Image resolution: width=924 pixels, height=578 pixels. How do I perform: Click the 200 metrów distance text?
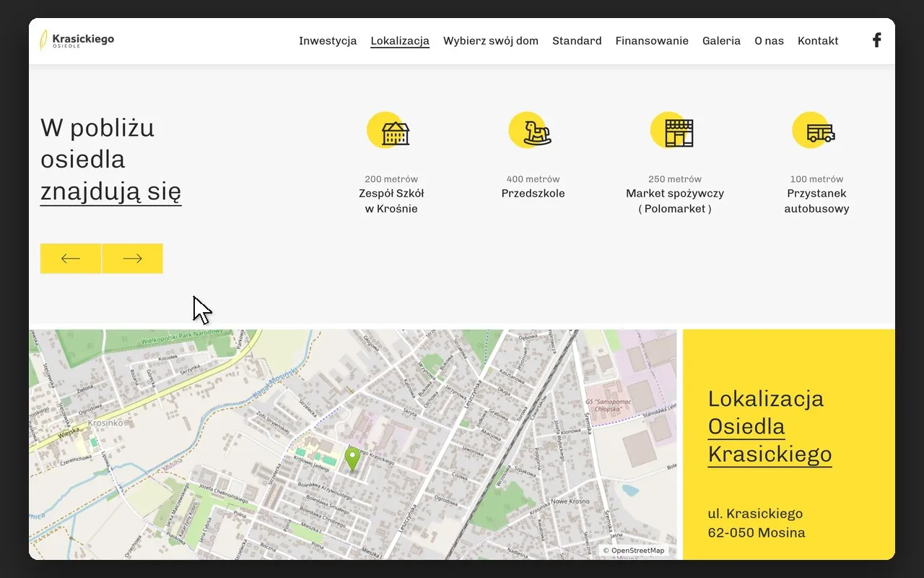pyautogui.click(x=391, y=179)
